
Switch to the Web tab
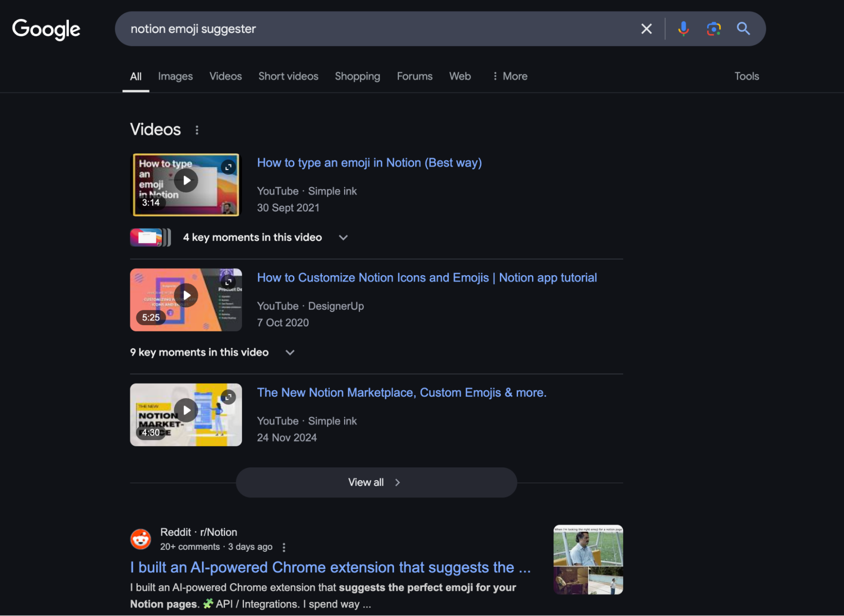click(460, 76)
